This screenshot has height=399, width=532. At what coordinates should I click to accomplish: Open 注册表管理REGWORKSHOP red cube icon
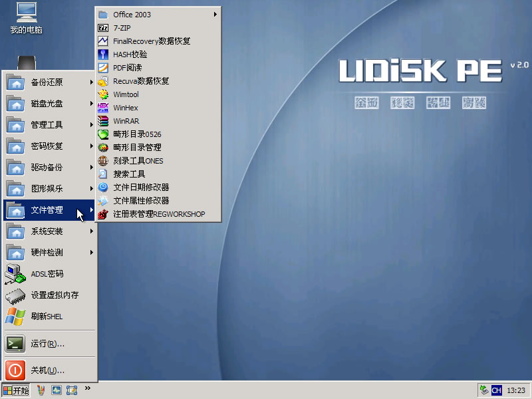click(103, 214)
